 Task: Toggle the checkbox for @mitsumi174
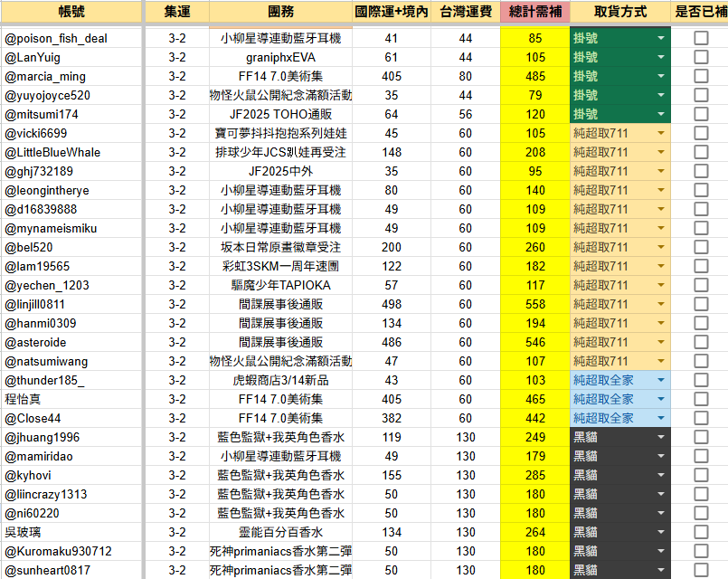701,114
